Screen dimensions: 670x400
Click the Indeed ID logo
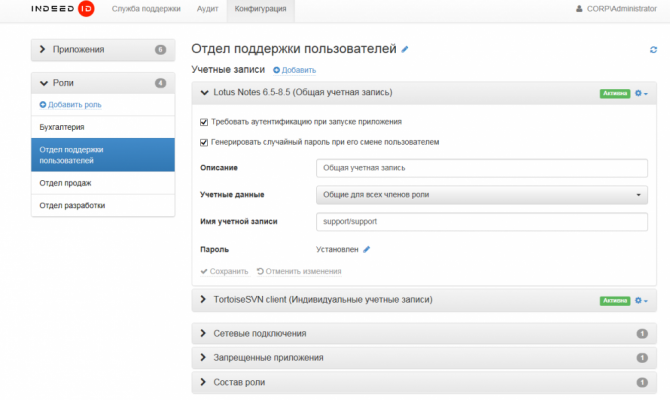(x=63, y=9)
